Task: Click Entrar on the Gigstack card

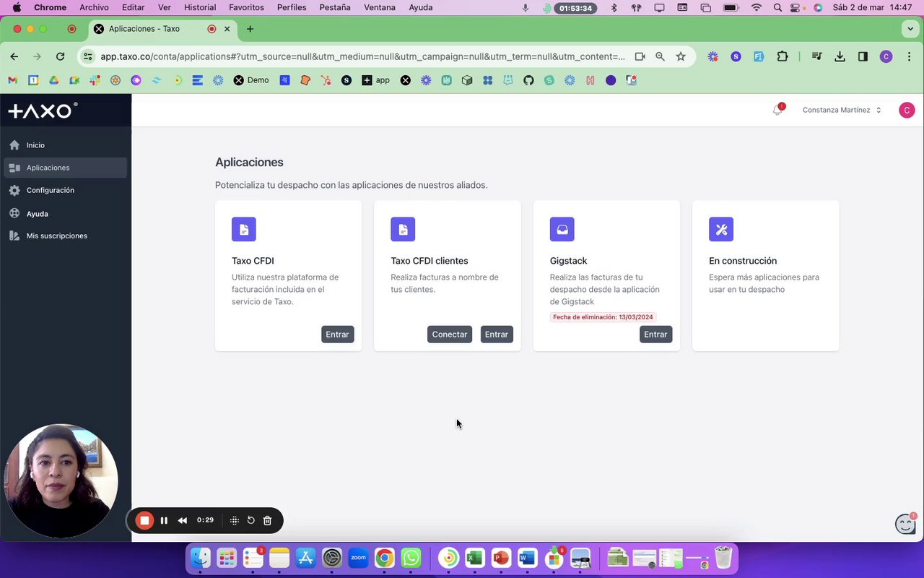Action: [x=655, y=335]
